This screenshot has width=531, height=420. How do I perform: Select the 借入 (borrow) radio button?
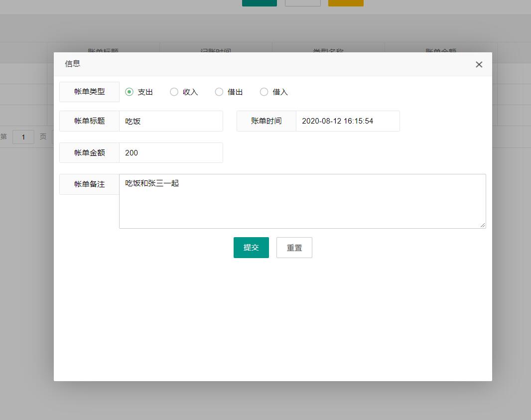tap(264, 92)
